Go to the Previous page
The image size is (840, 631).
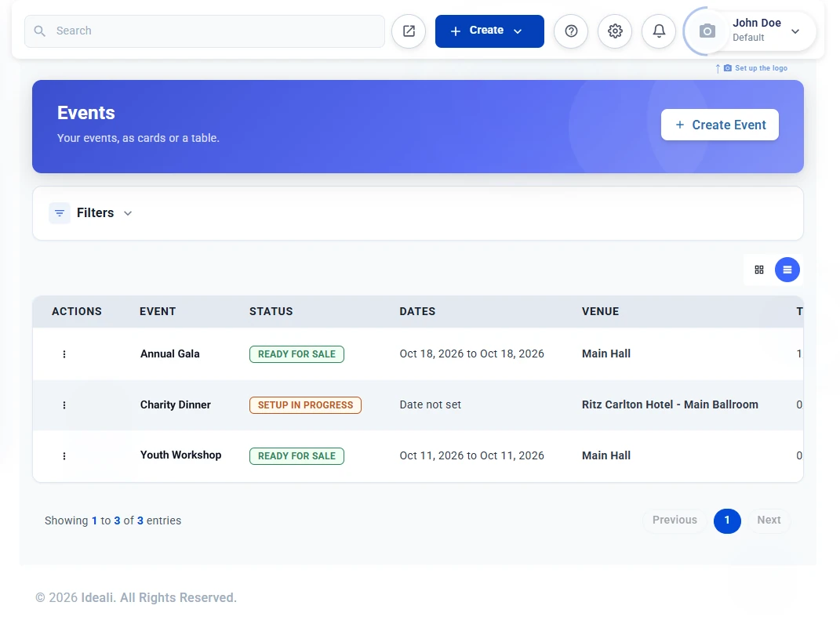click(674, 520)
